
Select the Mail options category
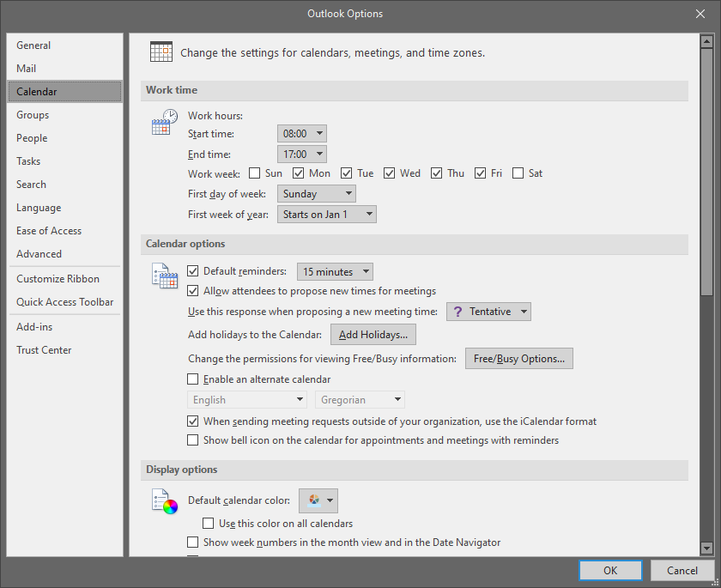64,69
